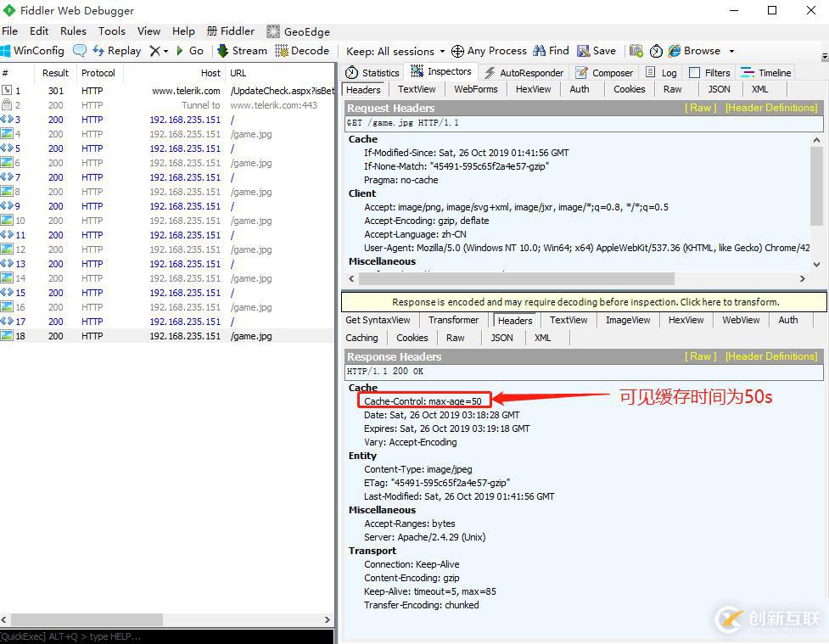
Task: Open the Composer tab
Action: [x=604, y=72]
